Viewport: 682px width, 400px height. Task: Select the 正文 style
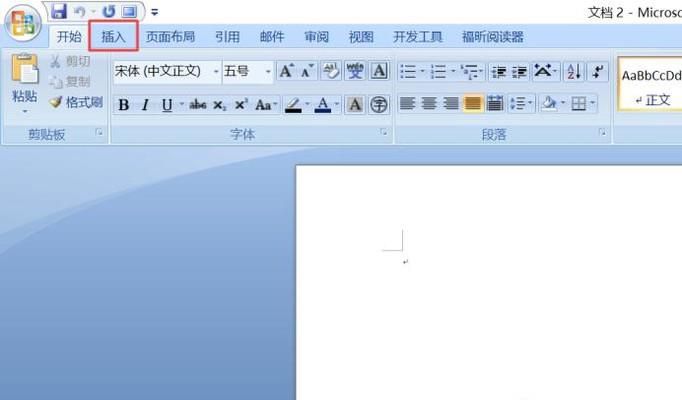(x=650, y=85)
